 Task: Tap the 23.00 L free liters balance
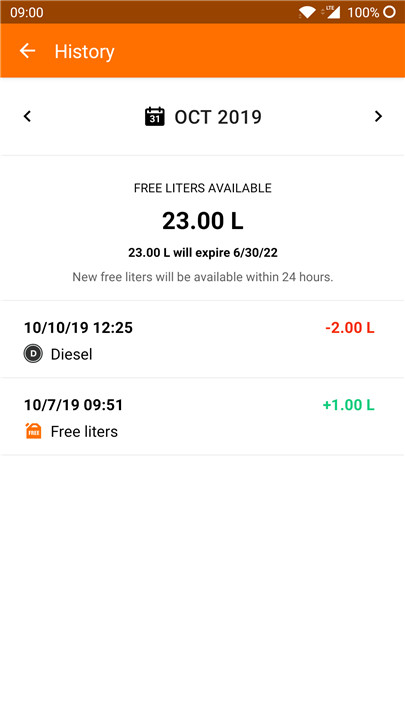(x=202, y=221)
